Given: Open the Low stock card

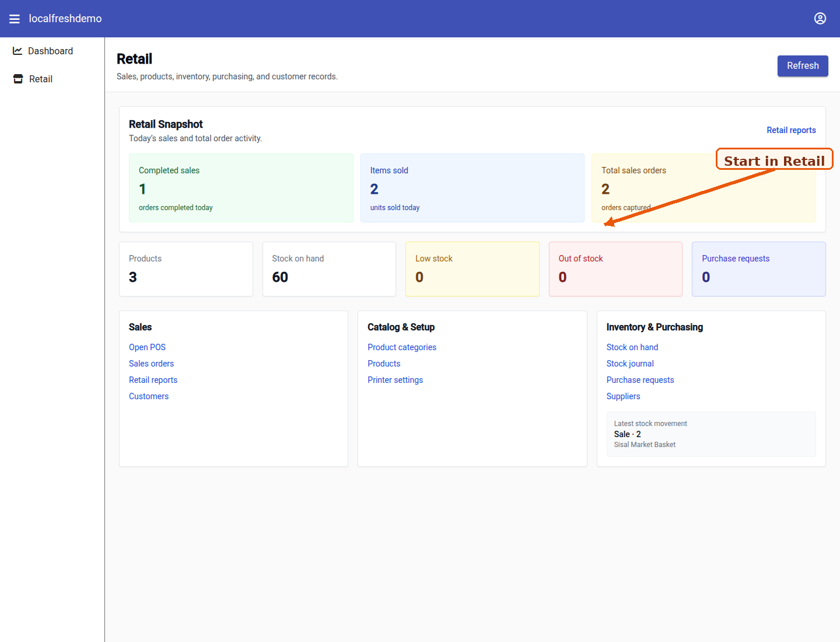Looking at the screenshot, I should click(473, 269).
